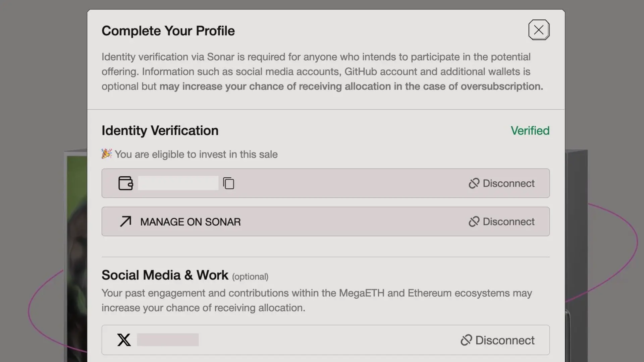Click the green Verified status label
Image resolution: width=644 pixels, height=362 pixels.
[530, 131]
